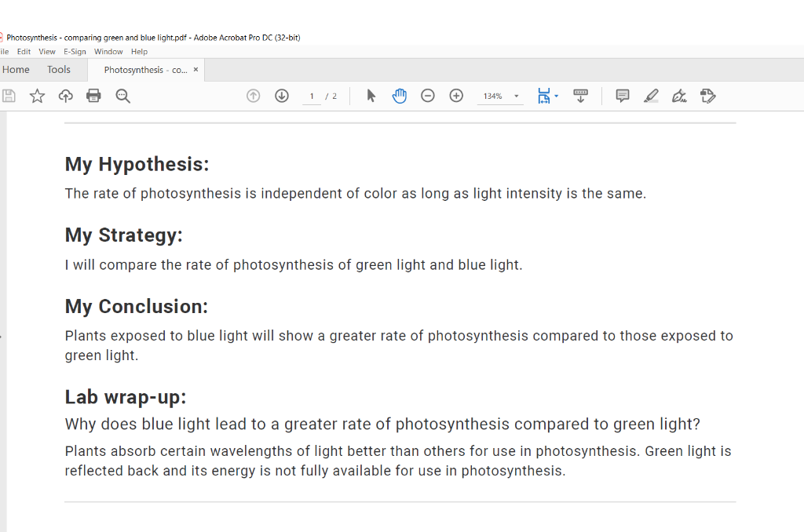Open the Sign document pen tool
The image size is (804, 532).
click(679, 96)
